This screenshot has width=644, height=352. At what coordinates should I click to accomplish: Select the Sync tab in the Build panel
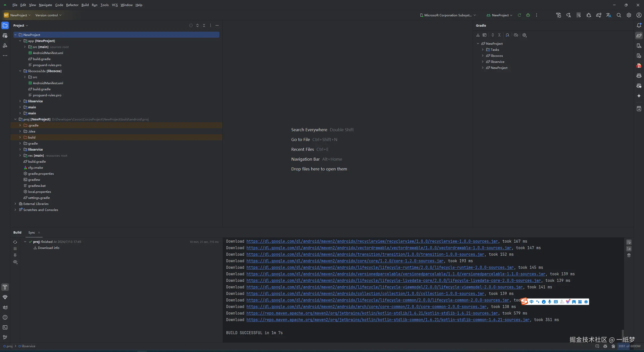tap(32, 233)
